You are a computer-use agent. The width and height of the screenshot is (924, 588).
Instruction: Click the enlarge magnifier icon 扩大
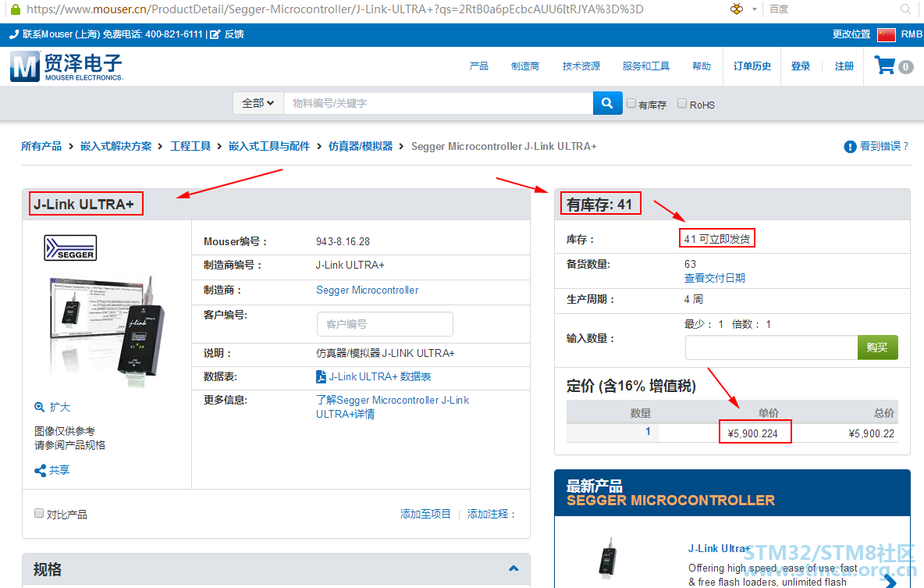pyautogui.click(x=40, y=407)
